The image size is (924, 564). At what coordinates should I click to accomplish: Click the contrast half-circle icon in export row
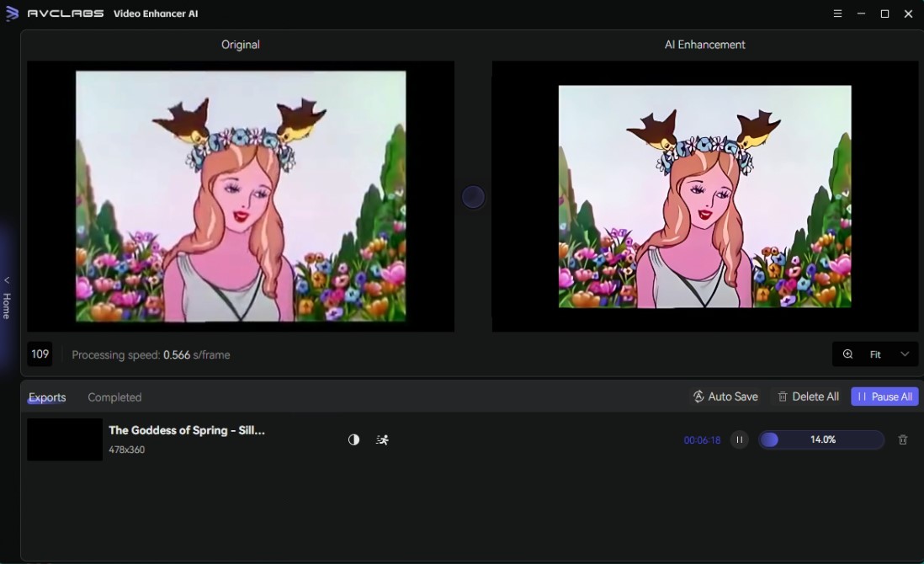[x=353, y=439]
